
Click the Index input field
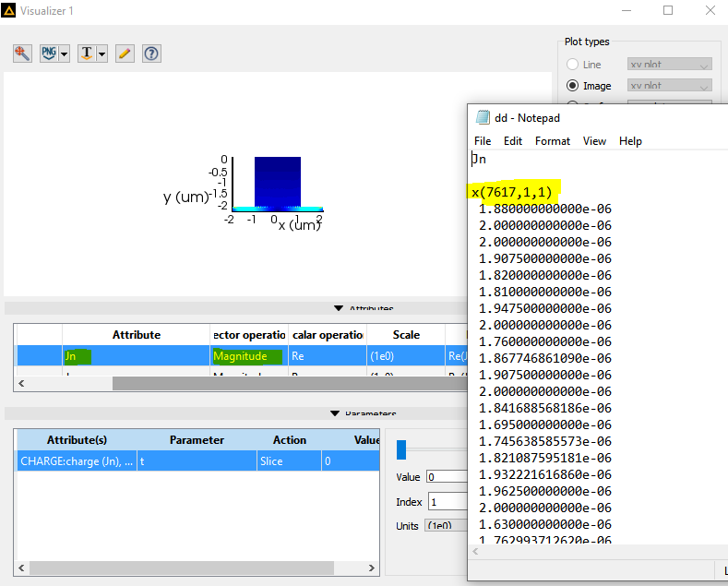click(x=448, y=502)
